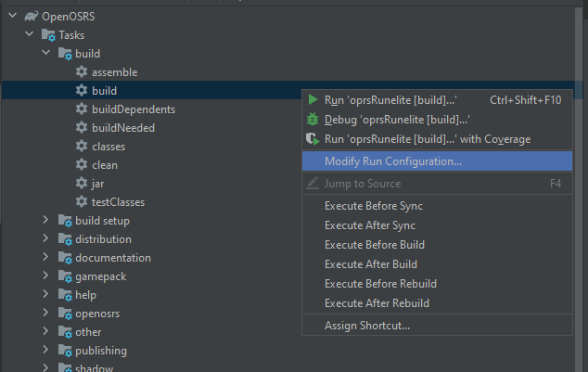
Task: Click the Run with Coverage shield icon
Action: pos(313,139)
